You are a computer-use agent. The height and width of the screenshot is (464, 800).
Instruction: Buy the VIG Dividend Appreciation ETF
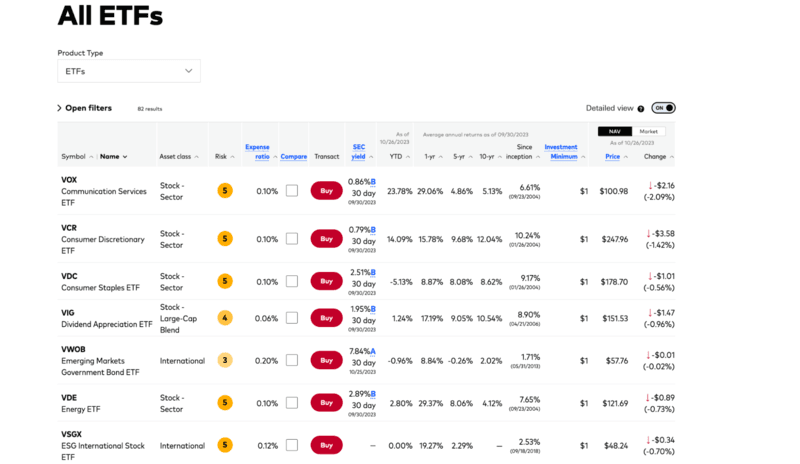pyautogui.click(x=327, y=318)
